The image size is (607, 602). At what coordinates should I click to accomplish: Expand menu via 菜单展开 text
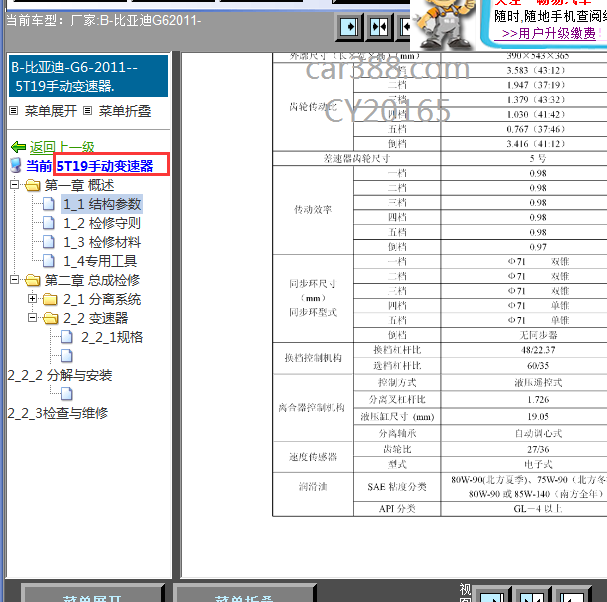51,111
